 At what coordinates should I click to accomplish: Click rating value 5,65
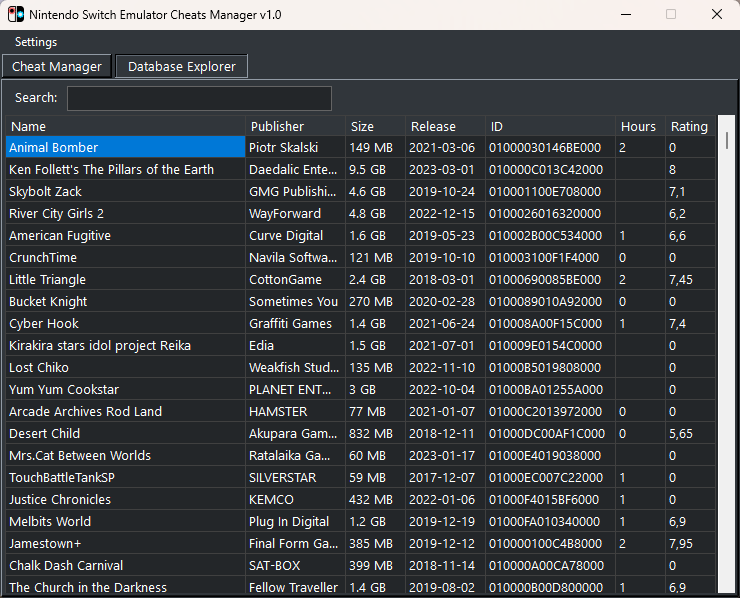click(x=690, y=434)
